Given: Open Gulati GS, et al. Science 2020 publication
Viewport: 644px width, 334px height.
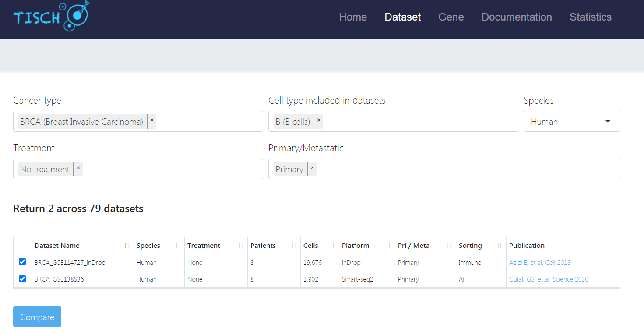Looking at the screenshot, I should pos(549,279).
